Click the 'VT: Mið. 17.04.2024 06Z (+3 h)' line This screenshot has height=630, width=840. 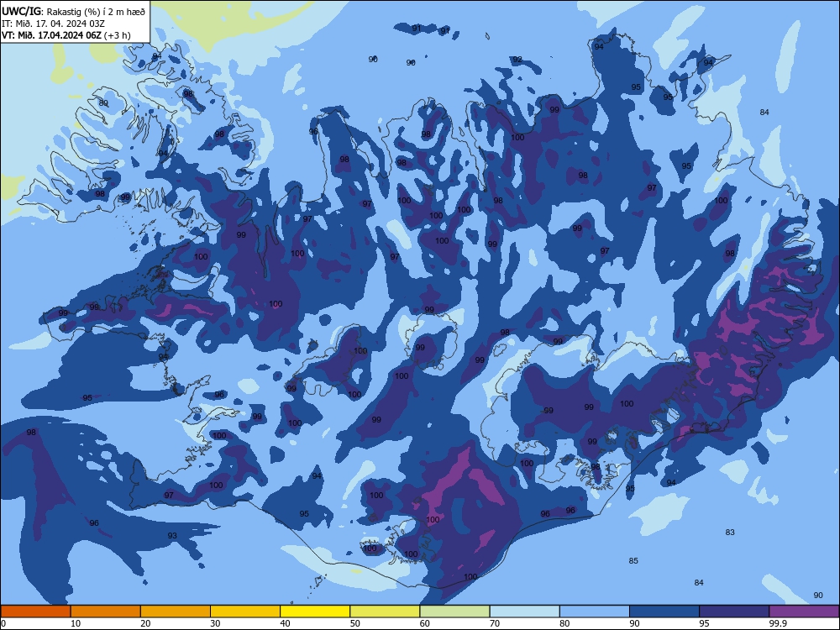[x=66, y=35]
